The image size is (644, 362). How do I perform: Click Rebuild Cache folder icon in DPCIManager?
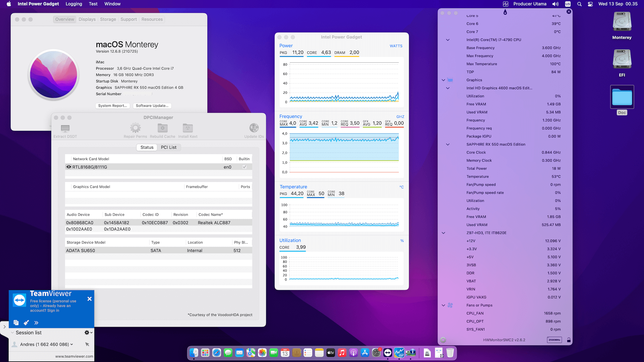[x=163, y=128]
